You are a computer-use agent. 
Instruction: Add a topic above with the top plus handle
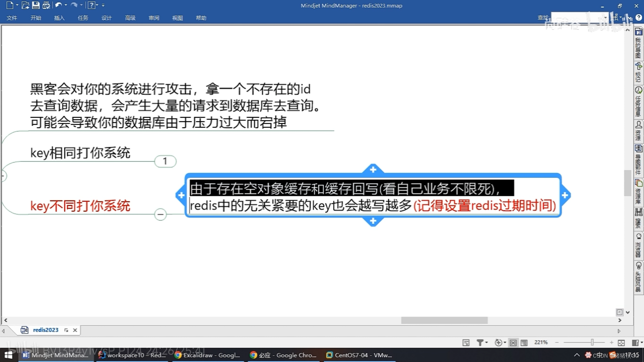point(373,170)
